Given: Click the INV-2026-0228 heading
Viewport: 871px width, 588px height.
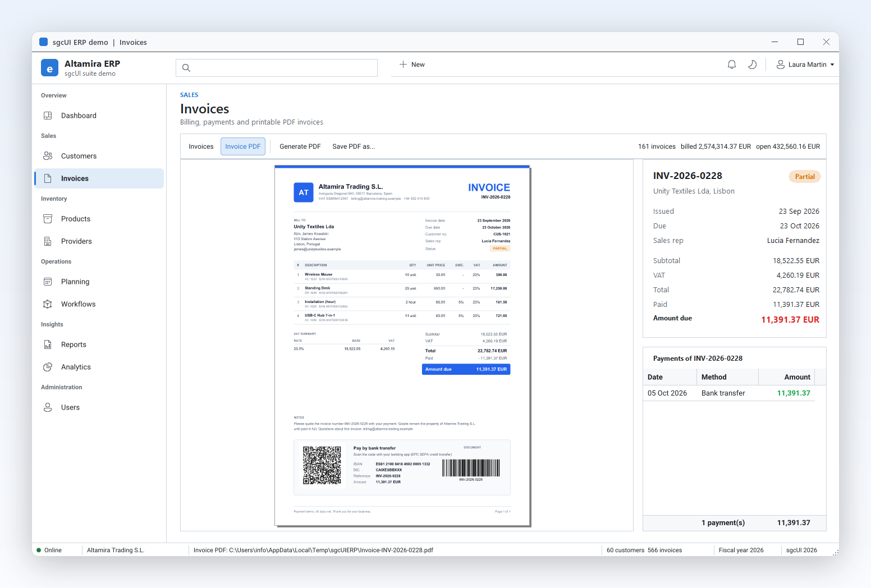Looking at the screenshot, I should click(x=687, y=176).
